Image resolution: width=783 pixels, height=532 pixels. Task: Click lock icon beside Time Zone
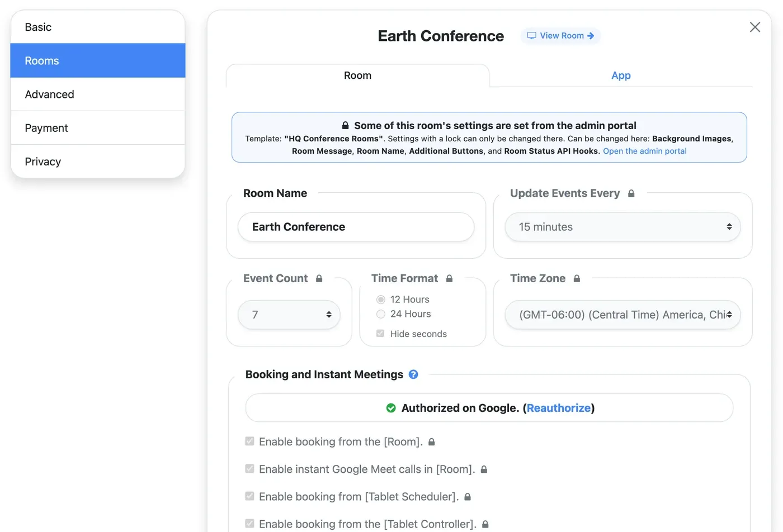click(x=577, y=278)
